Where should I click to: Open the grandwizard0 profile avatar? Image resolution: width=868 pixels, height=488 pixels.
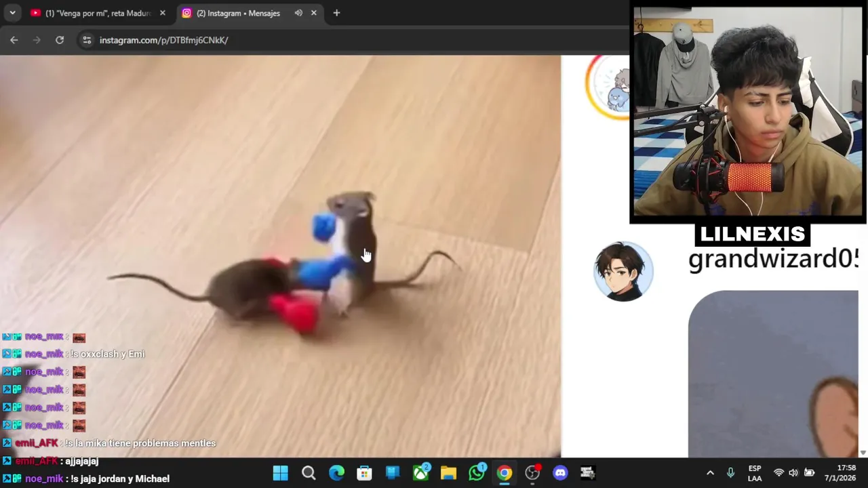pyautogui.click(x=623, y=270)
